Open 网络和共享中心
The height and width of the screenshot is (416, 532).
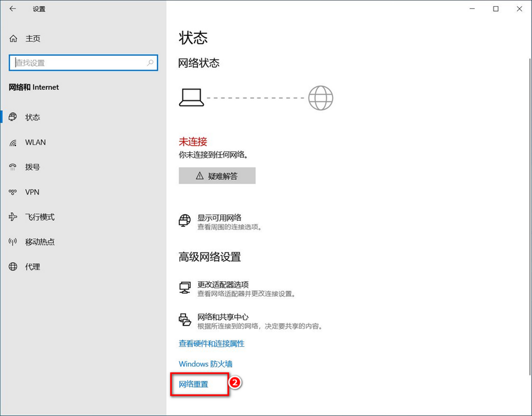[x=223, y=317]
